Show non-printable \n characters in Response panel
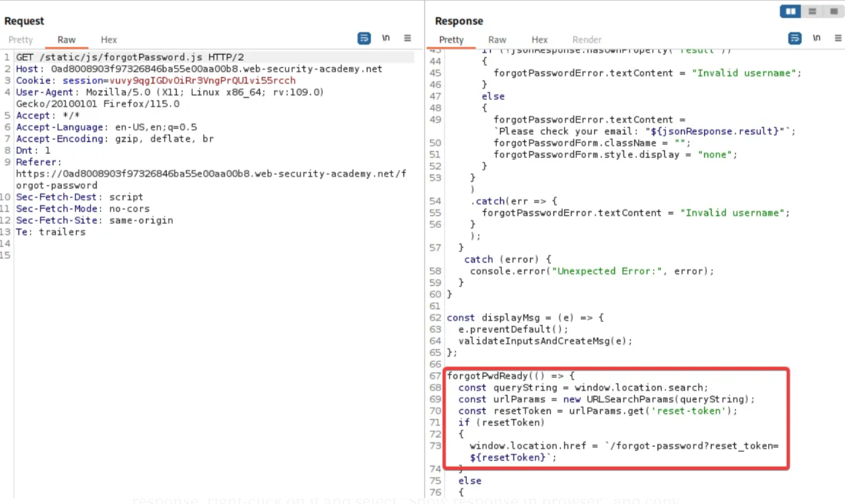This screenshot has height=504, width=845. 816,39
